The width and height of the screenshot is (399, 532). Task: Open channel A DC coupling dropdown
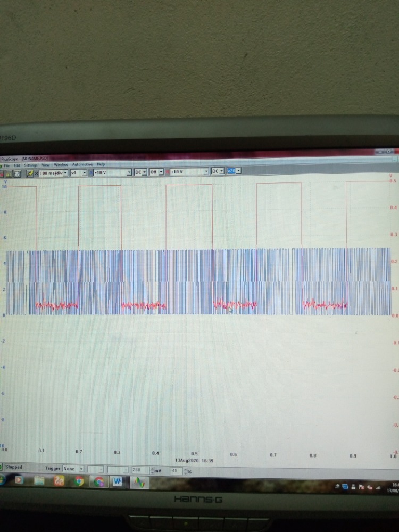coord(140,172)
